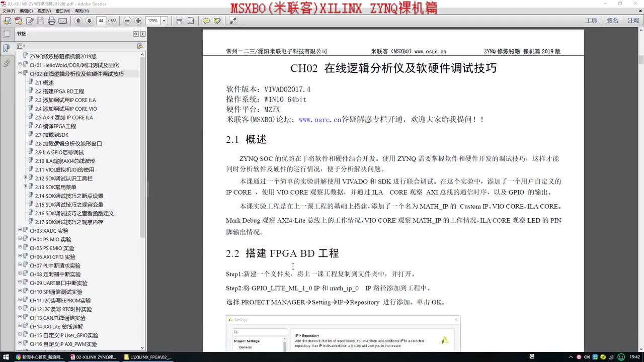644x362 pixels.
Task: Click the 125% zoom value field
Action: click(x=153, y=21)
